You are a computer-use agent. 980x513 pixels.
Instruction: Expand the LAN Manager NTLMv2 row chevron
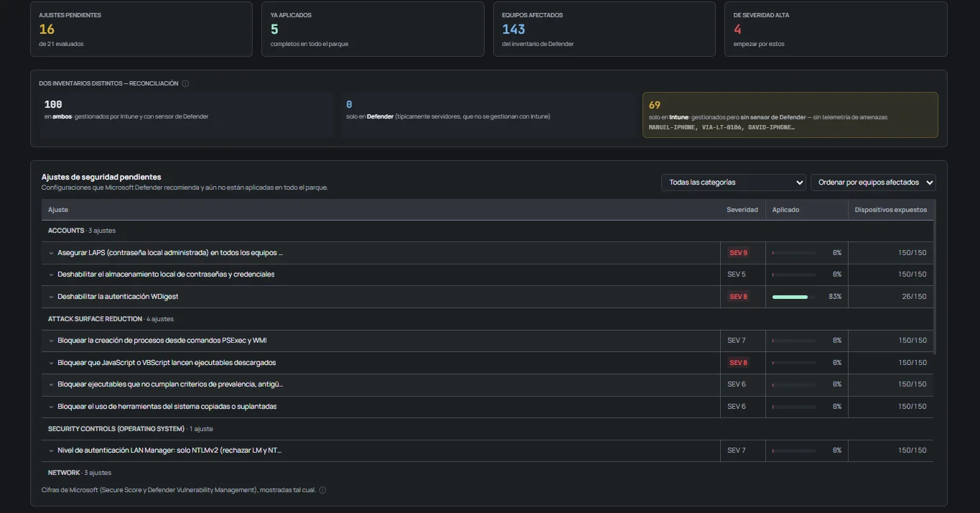click(x=52, y=450)
